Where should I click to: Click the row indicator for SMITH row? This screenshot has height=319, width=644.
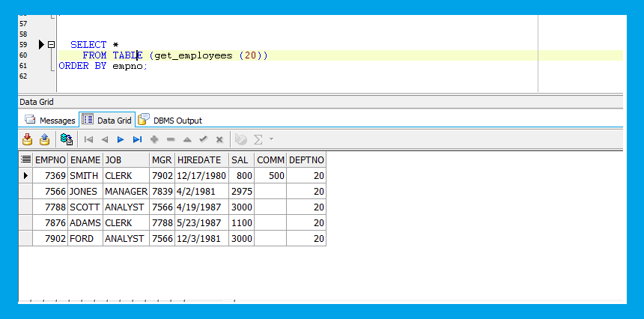(26, 175)
